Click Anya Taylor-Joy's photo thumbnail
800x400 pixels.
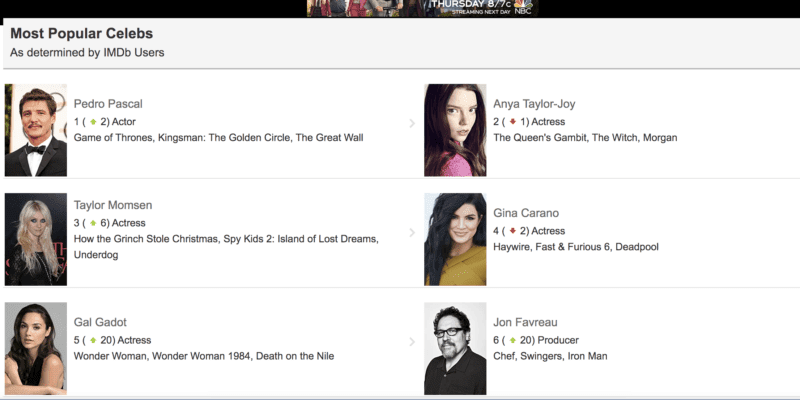click(x=455, y=130)
